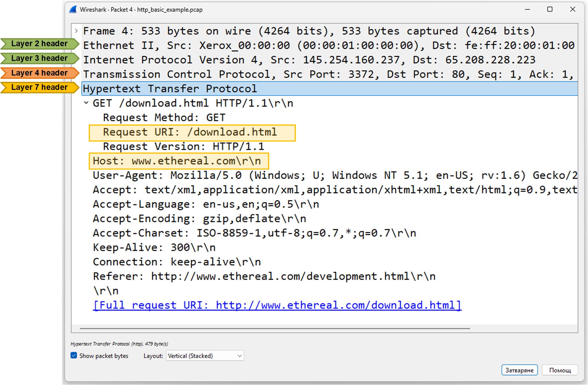The height and width of the screenshot is (385, 588).
Task: Close the Packet 4 window
Action: click(x=573, y=10)
